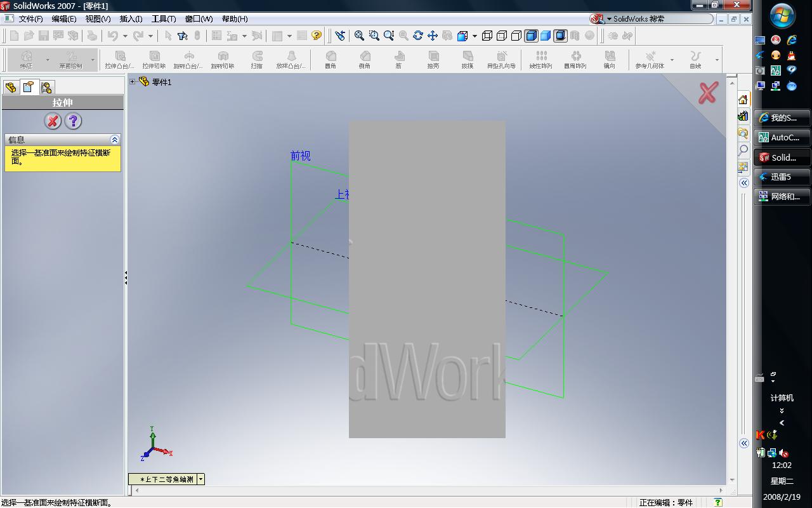Click the Help button in 拉伸 panel

pos(73,121)
